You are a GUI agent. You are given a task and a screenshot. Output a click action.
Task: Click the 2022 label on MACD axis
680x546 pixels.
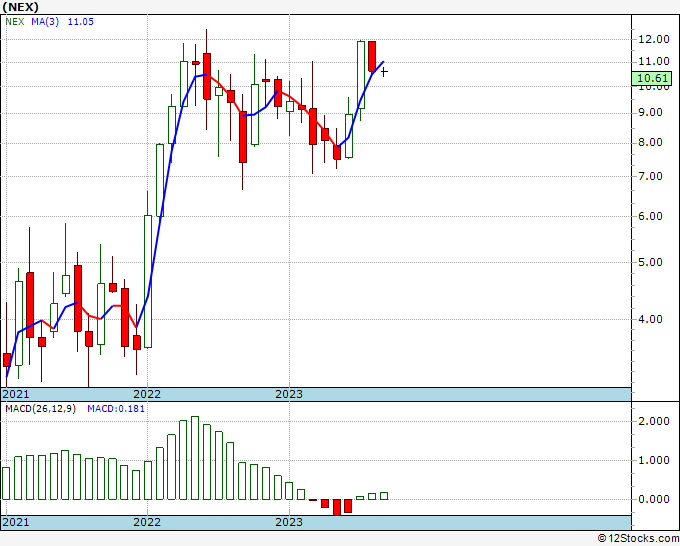coord(147,522)
